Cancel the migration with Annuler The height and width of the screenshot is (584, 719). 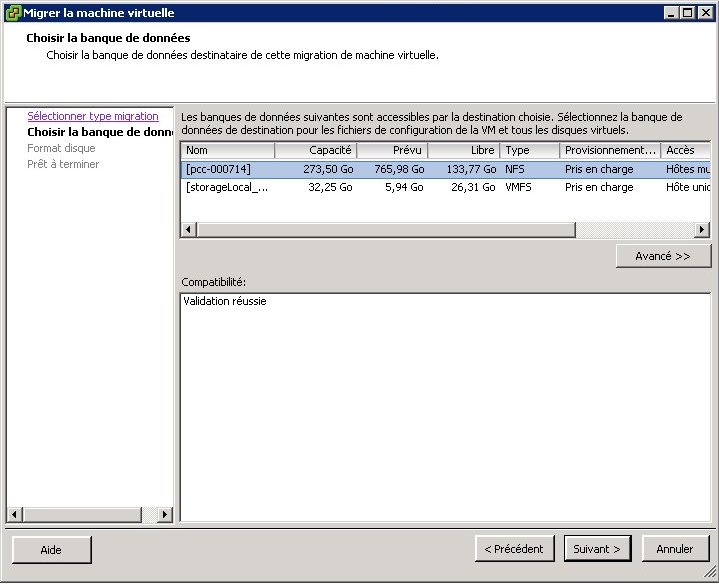[x=675, y=549]
